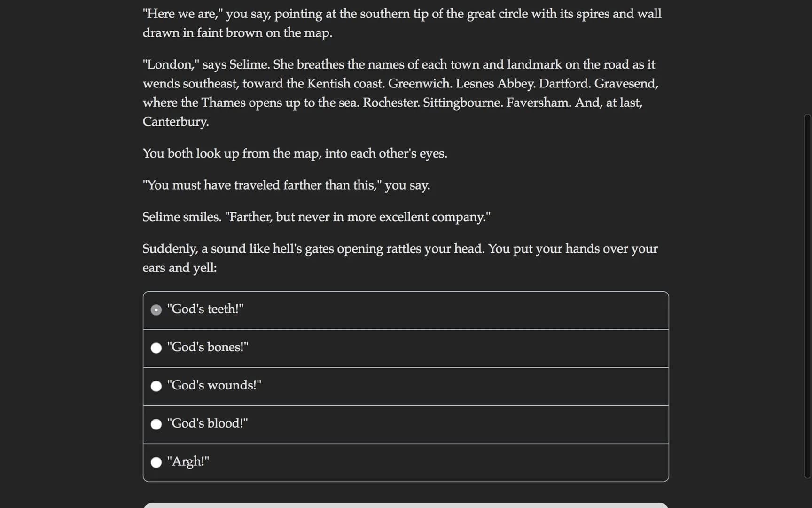
Task: Click the radio circle beside "God's blood!"
Action: click(156, 424)
